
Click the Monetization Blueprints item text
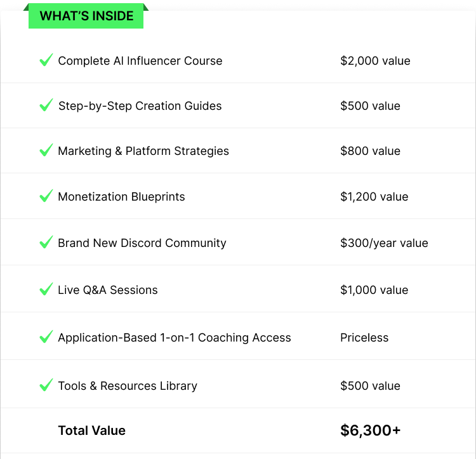tap(121, 197)
